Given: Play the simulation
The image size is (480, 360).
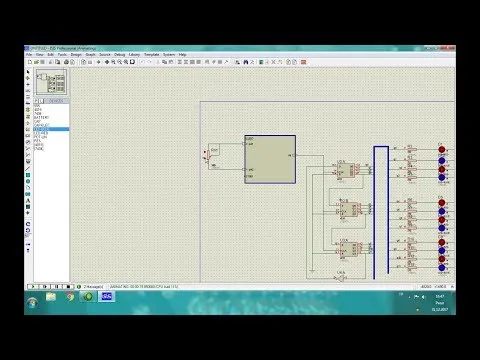Looking at the screenshot, I should [33, 286].
